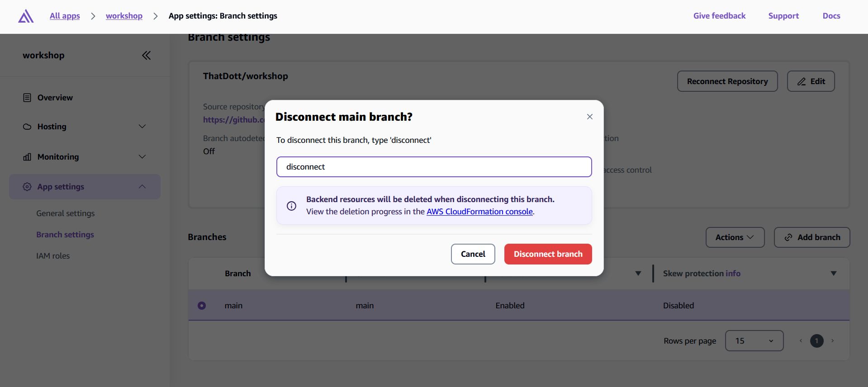This screenshot has height=387, width=868.
Task: Open Give feedback link
Action: pos(719,16)
